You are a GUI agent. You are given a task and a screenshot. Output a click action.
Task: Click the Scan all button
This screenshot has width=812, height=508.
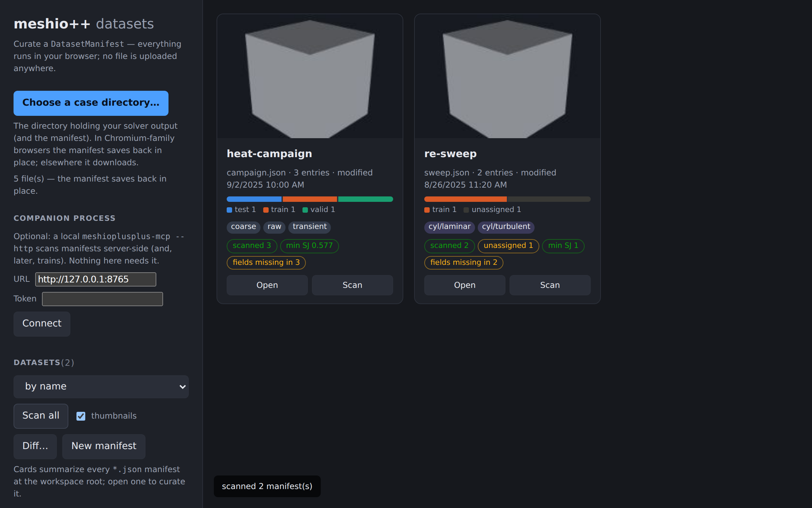(x=41, y=416)
